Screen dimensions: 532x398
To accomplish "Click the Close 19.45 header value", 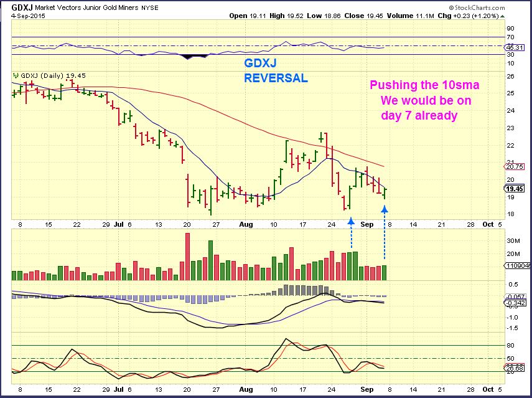I will click(x=364, y=16).
